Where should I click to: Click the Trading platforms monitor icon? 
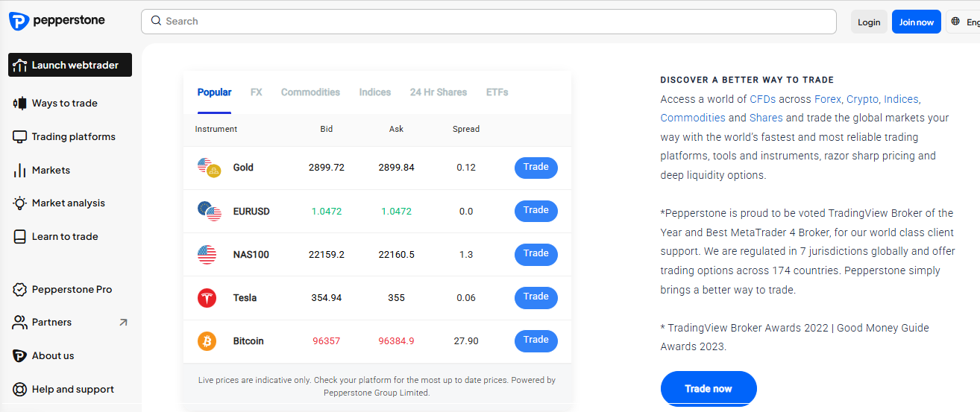pyautogui.click(x=20, y=137)
